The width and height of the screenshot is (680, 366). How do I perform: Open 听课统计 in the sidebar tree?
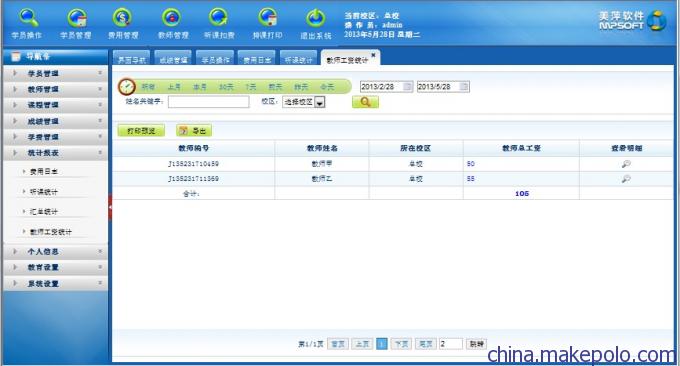pyautogui.click(x=43, y=192)
